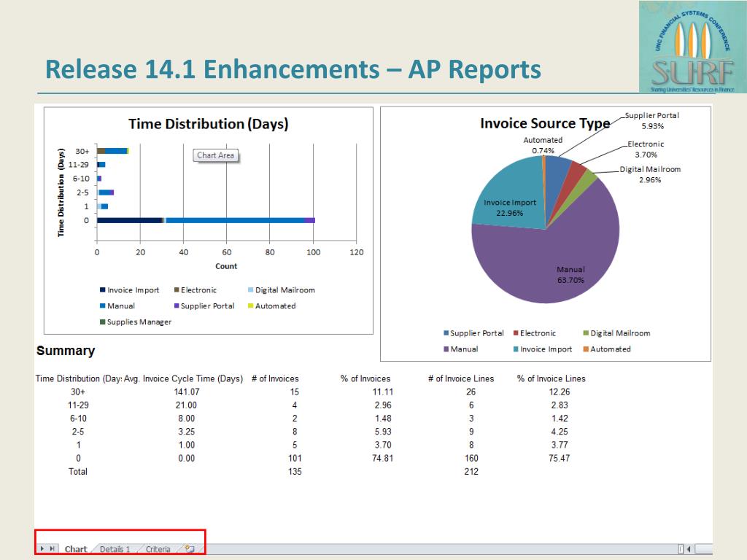This screenshot has height=560, width=747.
Task: Click the Electronic 3.70% data label
Action: (646, 149)
